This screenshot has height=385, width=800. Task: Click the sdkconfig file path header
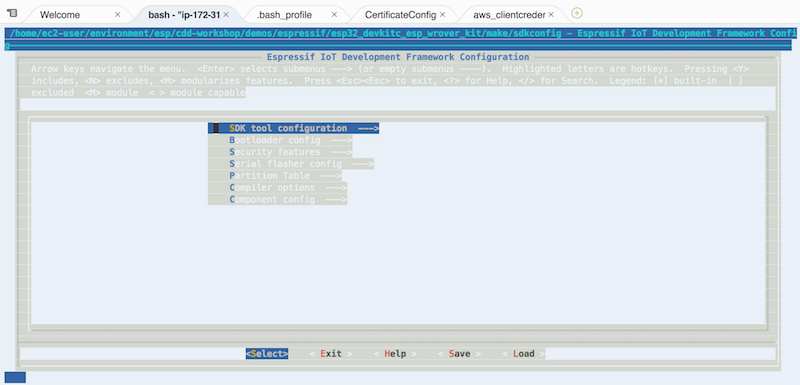pos(400,34)
